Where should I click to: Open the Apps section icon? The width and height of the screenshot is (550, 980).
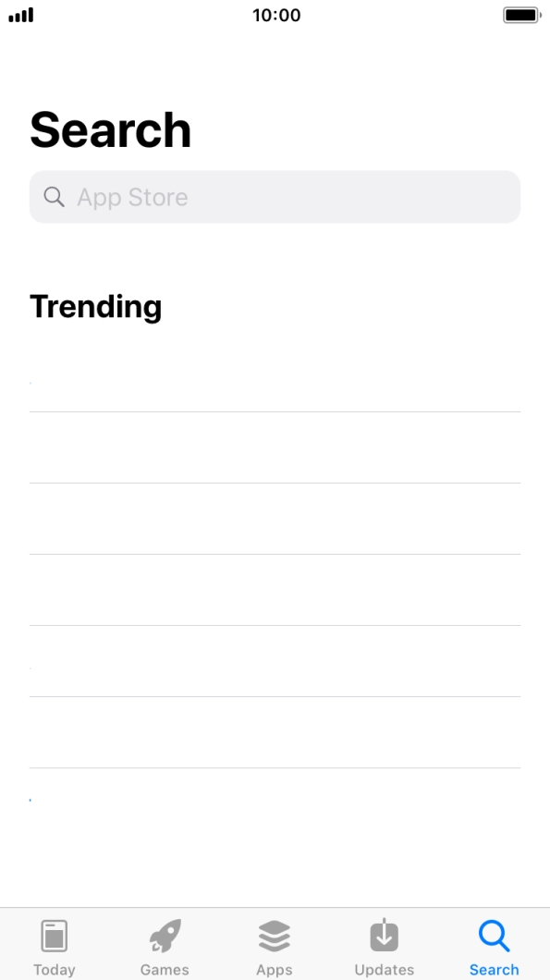pyautogui.click(x=275, y=935)
